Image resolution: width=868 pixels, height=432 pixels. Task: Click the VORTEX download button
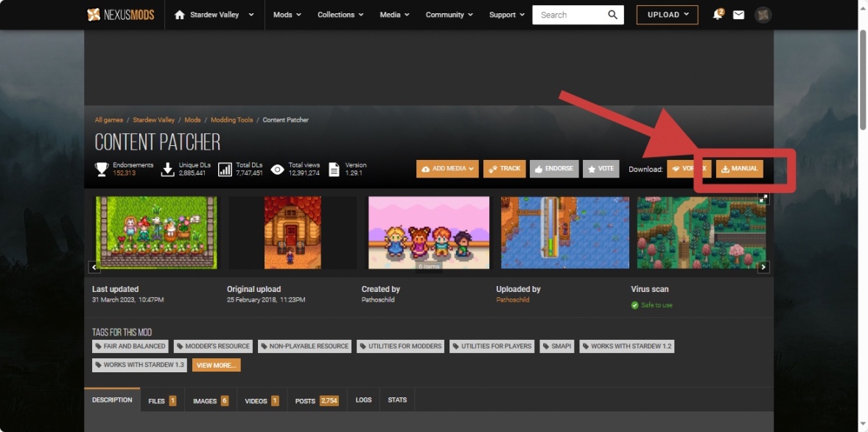[x=689, y=169]
